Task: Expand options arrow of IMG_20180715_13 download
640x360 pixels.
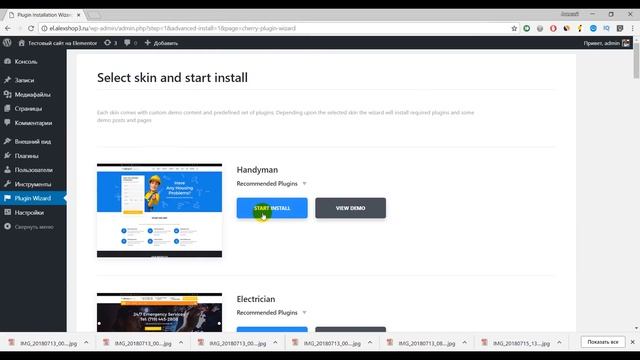Action: tap(559, 343)
